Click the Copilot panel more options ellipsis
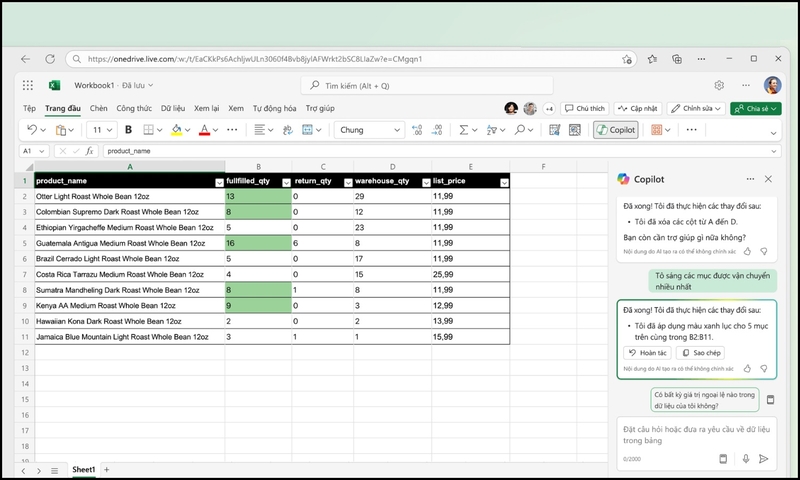 click(750, 179)
